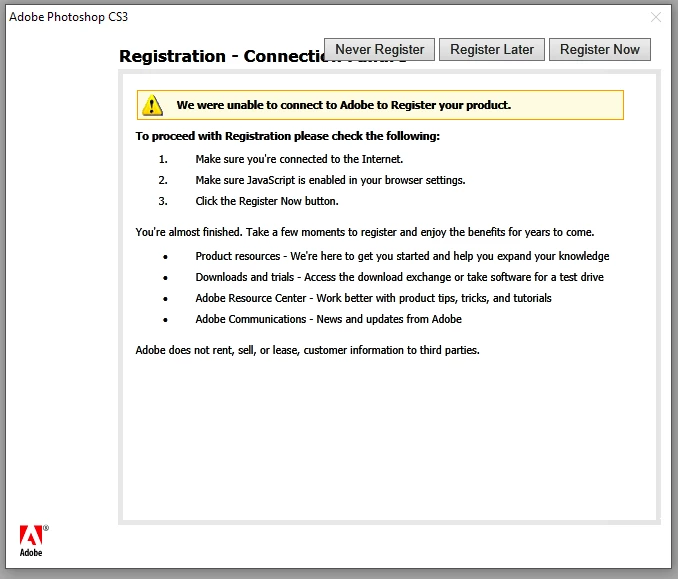The image size is (678, 579).
Task: Click the 'We were unable to connect' message
Action: coord(343,105)
